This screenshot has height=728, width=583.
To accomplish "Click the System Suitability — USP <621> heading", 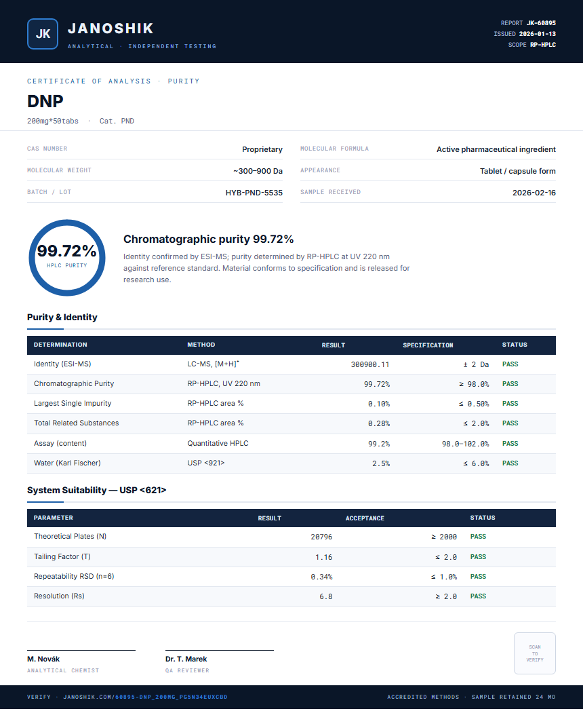I will 96,491.
